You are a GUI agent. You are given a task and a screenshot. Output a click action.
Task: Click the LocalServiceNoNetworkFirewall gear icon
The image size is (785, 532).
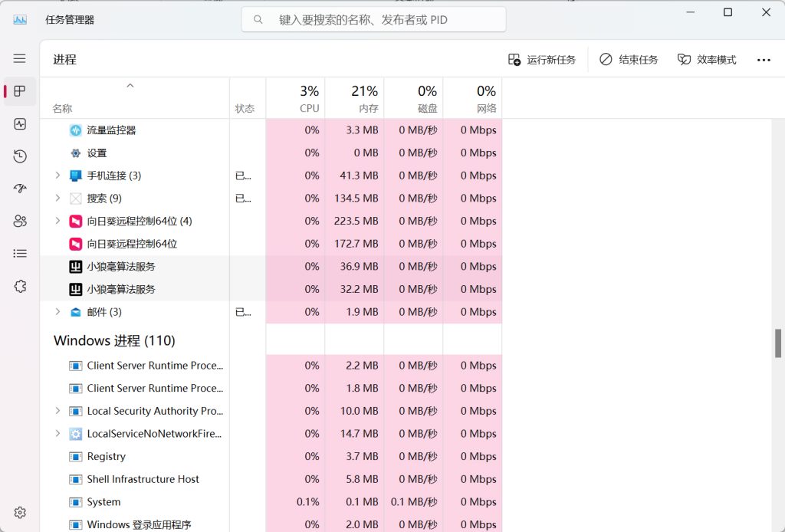76,434
